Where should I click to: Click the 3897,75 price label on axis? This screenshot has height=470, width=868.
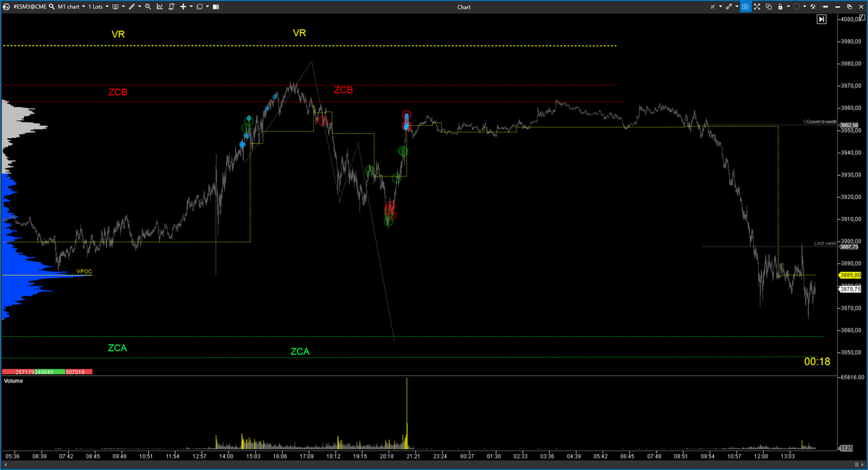pyautogui.click(x=850, y=247)
